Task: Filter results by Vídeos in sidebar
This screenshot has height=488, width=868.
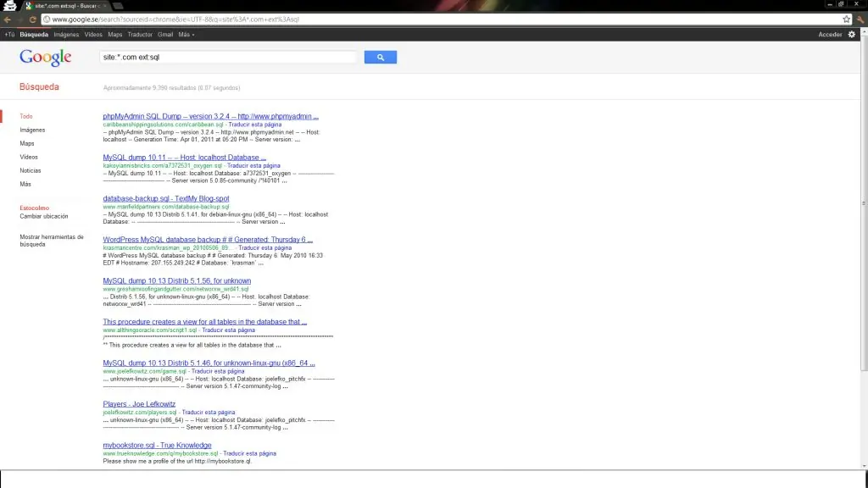Action: pos(29,157)
